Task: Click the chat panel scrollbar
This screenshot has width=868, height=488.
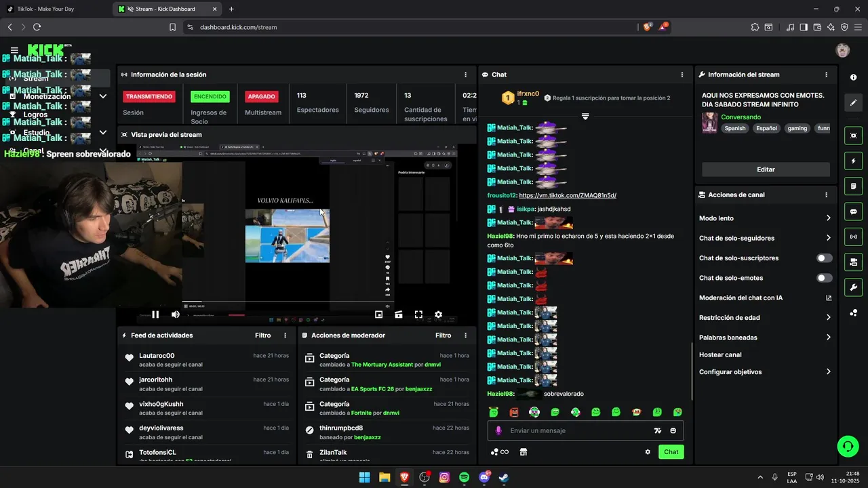Action: [x=692, y=371]
